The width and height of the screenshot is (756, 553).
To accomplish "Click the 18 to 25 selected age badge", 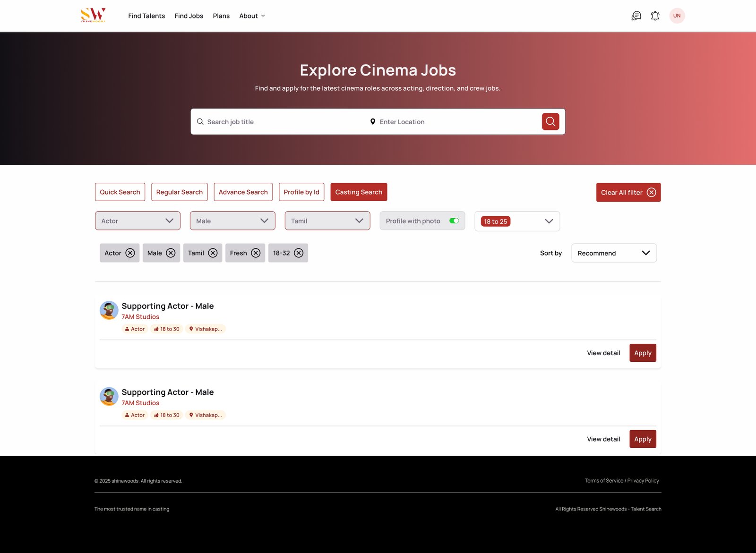I will pos(496,221).
